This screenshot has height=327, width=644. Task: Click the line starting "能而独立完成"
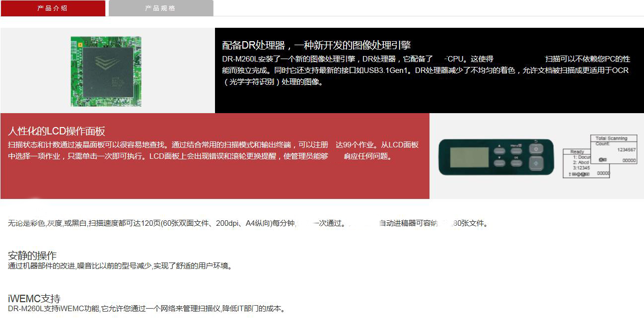tap(426, 70)
